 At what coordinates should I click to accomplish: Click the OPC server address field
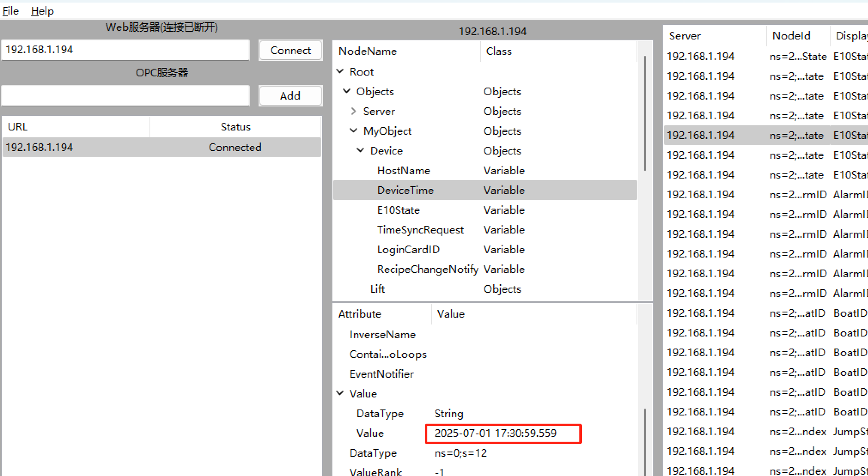tap(125, 95)
